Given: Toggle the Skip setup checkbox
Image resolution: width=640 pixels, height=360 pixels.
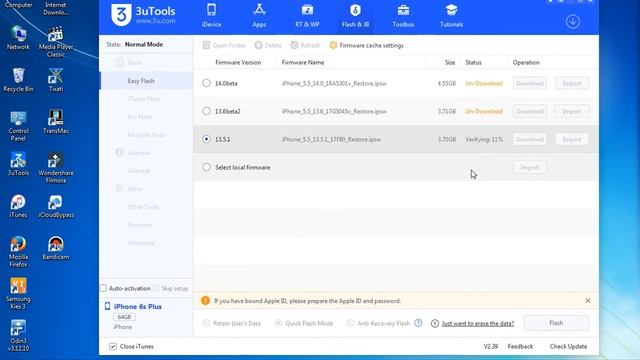Looking at the screenshot, I should (156, 288).
